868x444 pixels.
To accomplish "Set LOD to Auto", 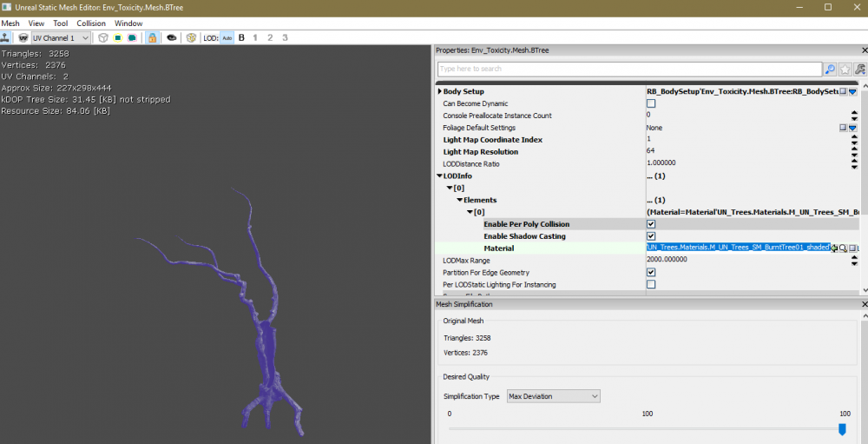I will tap(227, 37).
